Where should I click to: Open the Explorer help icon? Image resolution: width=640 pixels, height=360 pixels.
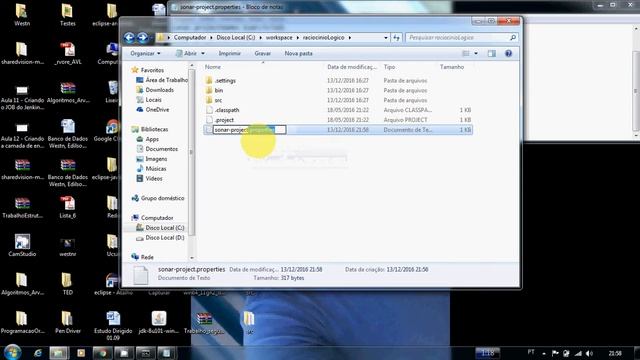(508, 53)
